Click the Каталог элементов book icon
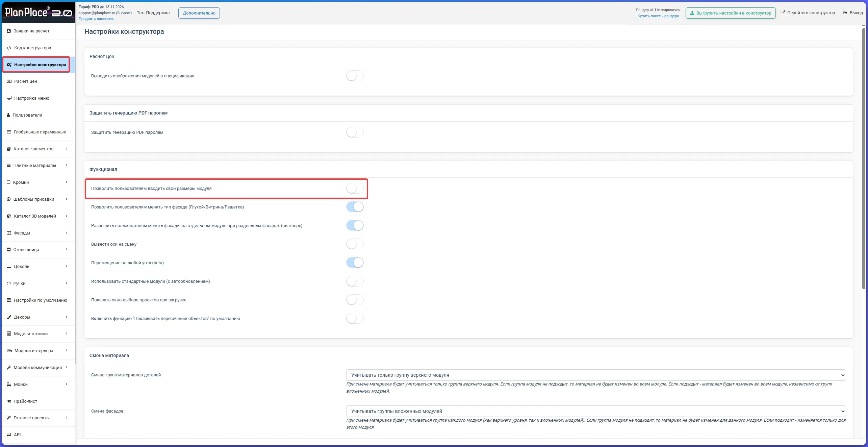868x447 pixels. tap(9, 149)
